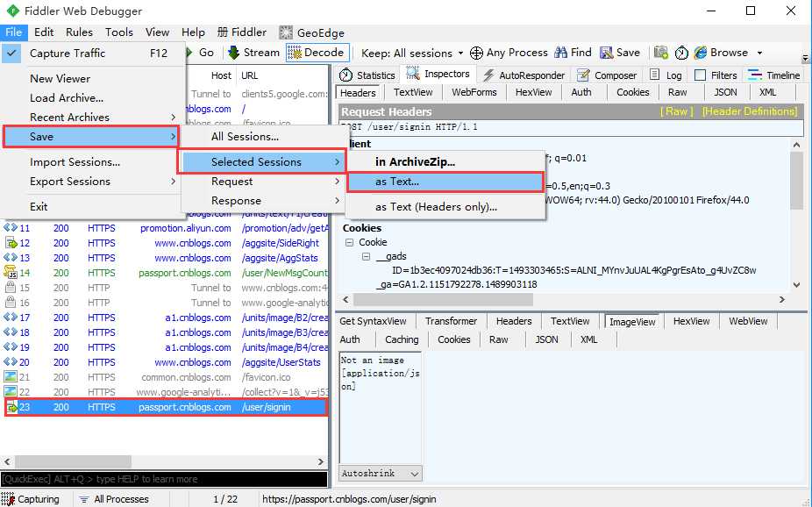Screen dimensions: 812x507
Task: Click the timer clock toolbar icon
Action: (x=681, y=53)
